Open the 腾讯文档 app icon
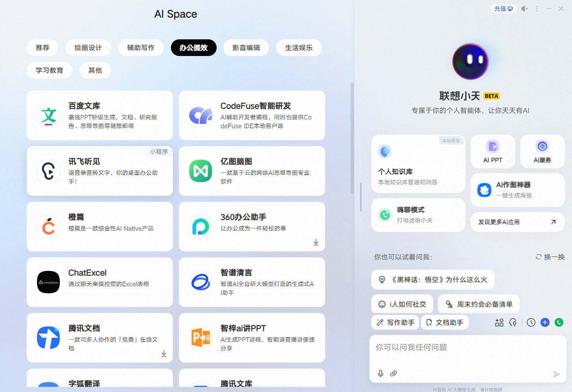572x392 pixels. pos(48,338)
